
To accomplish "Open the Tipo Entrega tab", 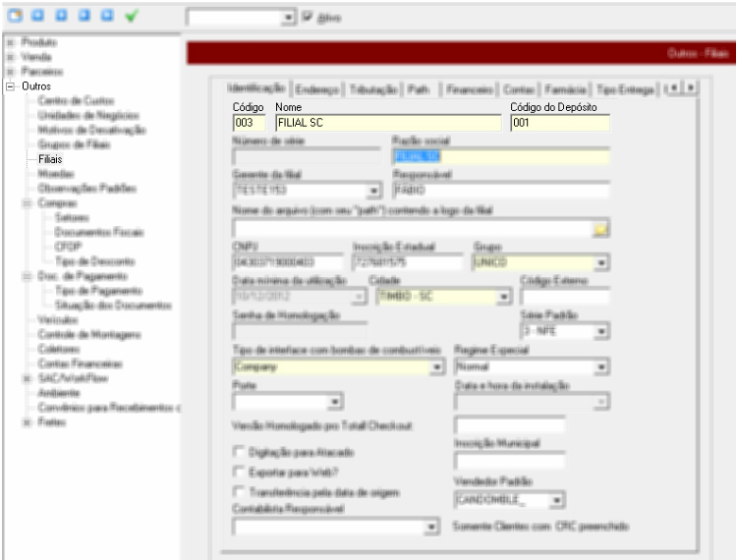I will [626, 89].
